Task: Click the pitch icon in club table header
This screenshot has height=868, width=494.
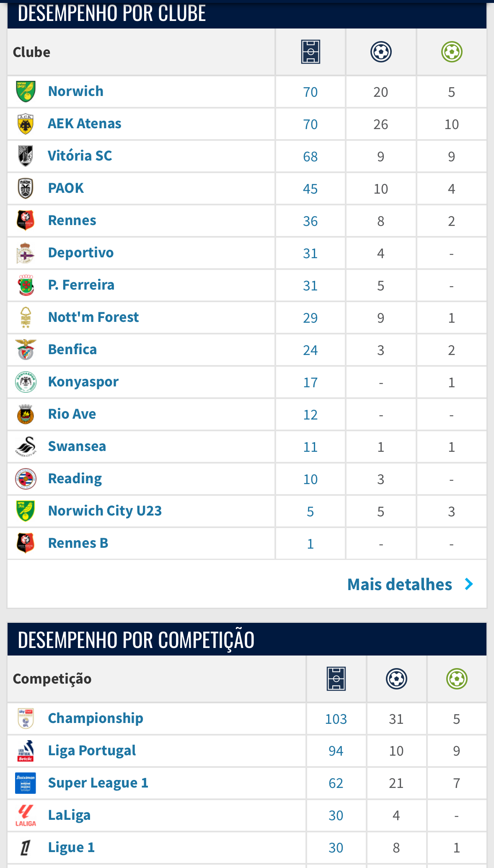Action: tap(310, 52)
